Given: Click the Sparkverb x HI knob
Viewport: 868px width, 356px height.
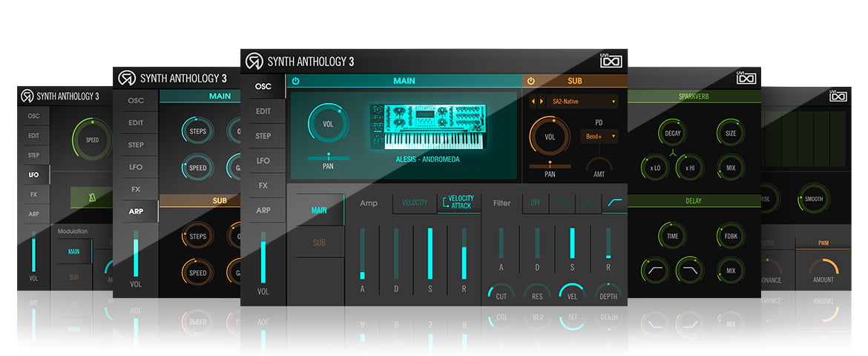Looking at the screenshot, I should click(690, 168).
